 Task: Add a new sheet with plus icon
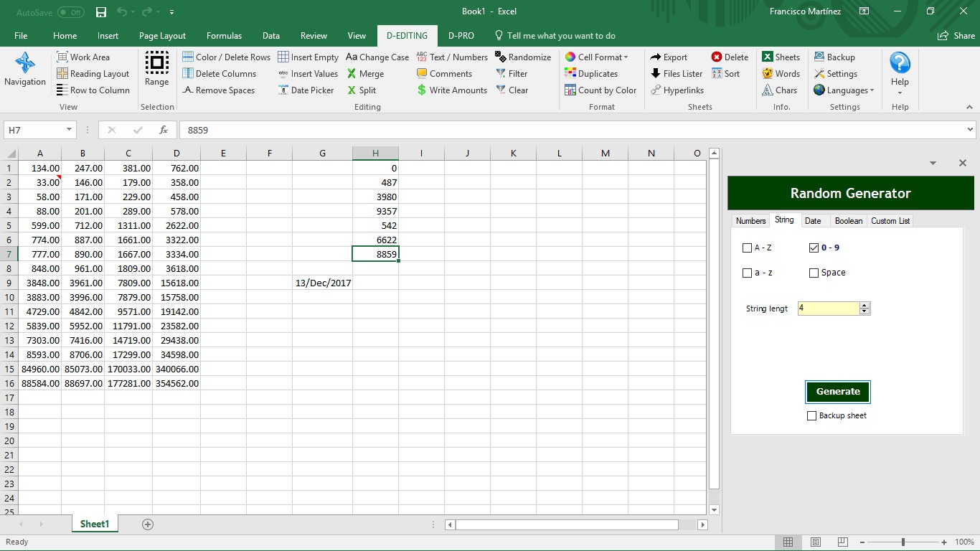tap(148, 524)
